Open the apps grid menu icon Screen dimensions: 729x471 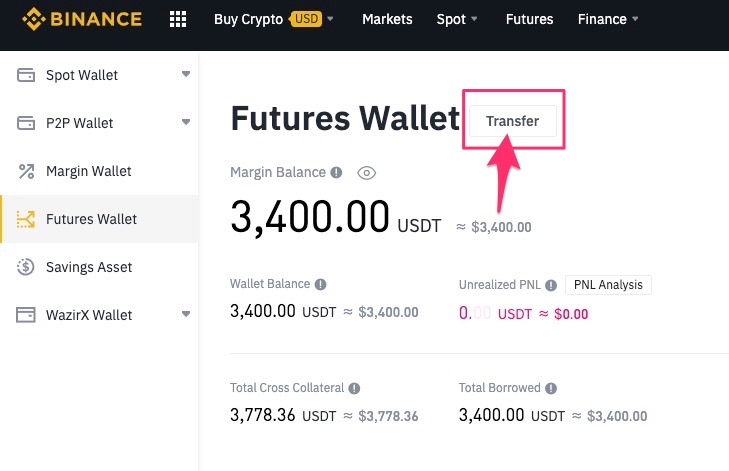click(178, 19)
